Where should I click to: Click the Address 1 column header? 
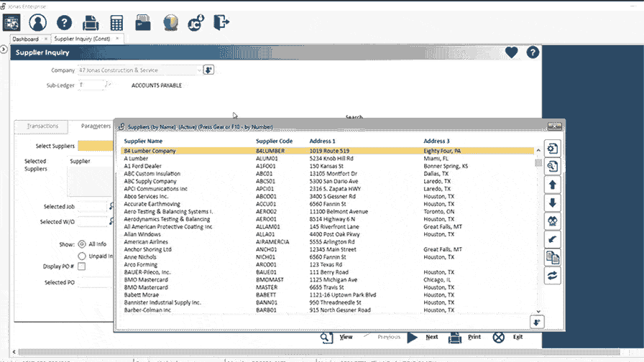[x=323, y=141]
